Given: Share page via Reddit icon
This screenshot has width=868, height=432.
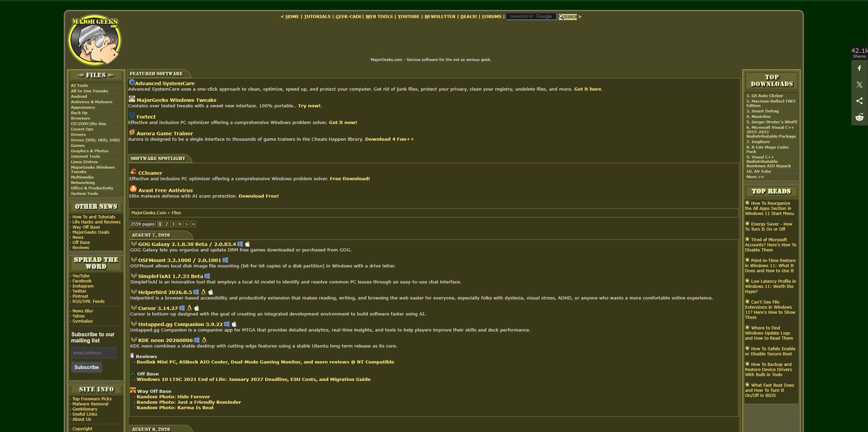Looking at the screenshot, I should [x=859, y=118].
